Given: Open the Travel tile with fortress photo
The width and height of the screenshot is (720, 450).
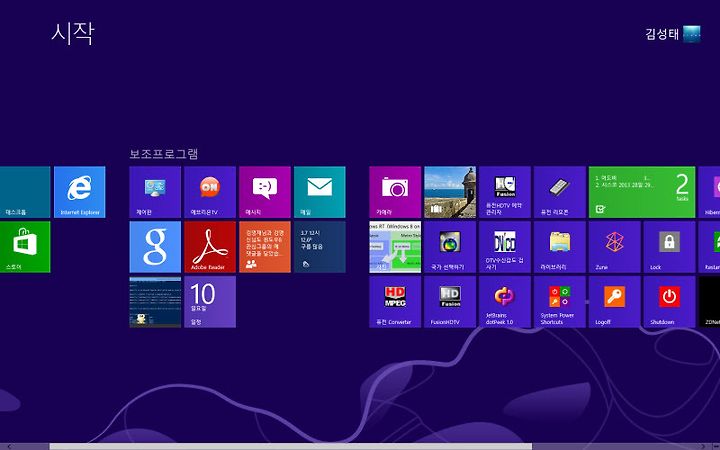Looking at the screenshot, I should click(450, 192).
